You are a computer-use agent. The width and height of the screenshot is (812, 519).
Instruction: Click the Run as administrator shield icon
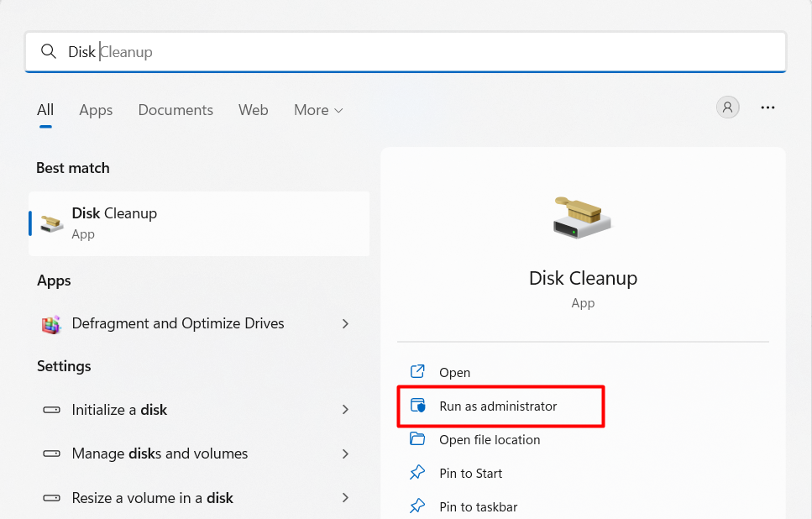417,406
